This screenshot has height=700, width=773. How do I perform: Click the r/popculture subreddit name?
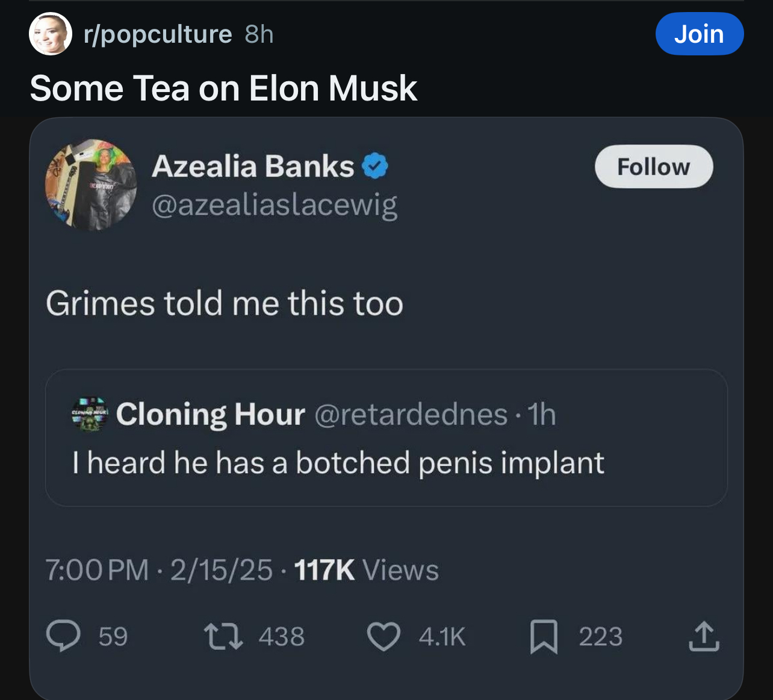coord(158,34)
